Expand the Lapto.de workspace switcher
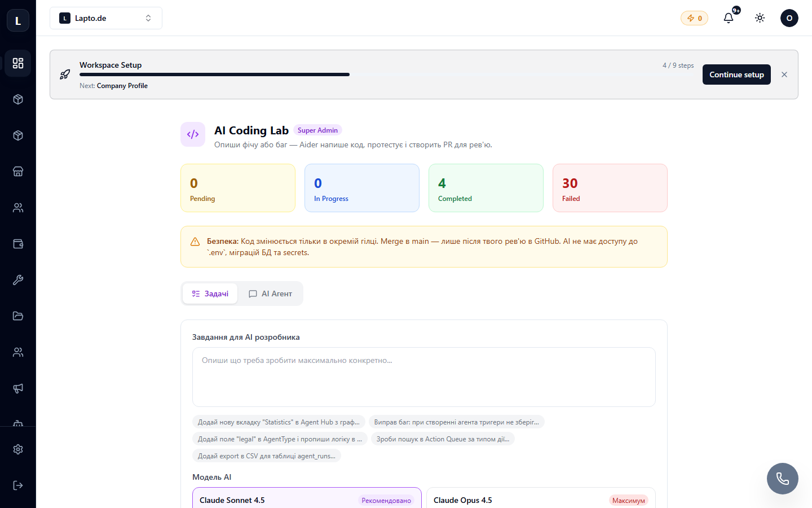This screenshot has width=812, height=508. point(106,18)
